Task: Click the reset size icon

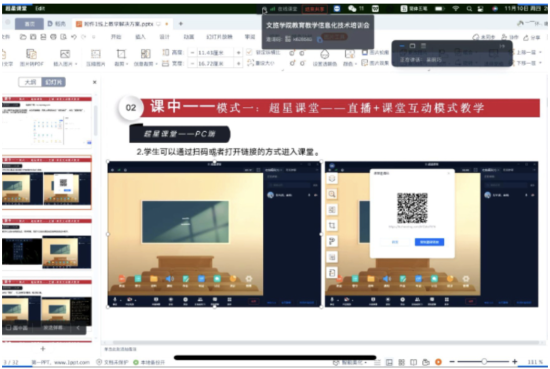Action: (250, 63)
